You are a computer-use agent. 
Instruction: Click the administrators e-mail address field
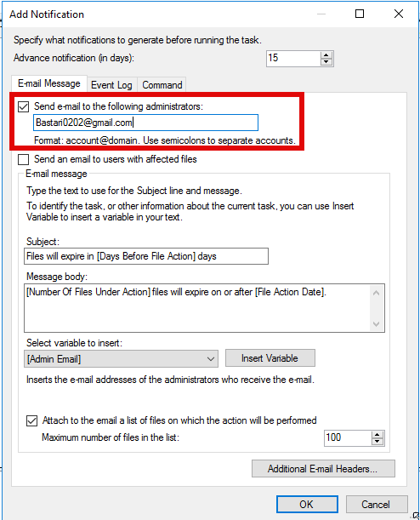coord(145,123)
